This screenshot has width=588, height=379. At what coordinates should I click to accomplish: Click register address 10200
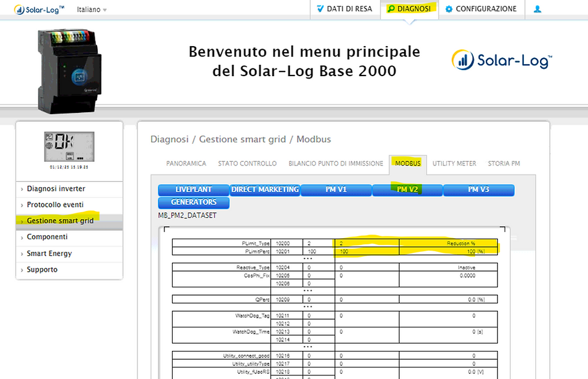[283, 243]
